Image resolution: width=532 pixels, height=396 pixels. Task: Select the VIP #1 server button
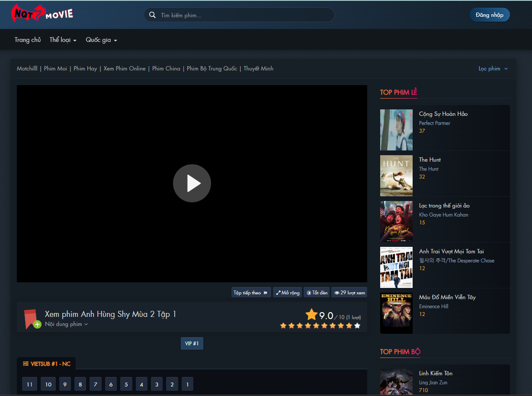[192, 344]
